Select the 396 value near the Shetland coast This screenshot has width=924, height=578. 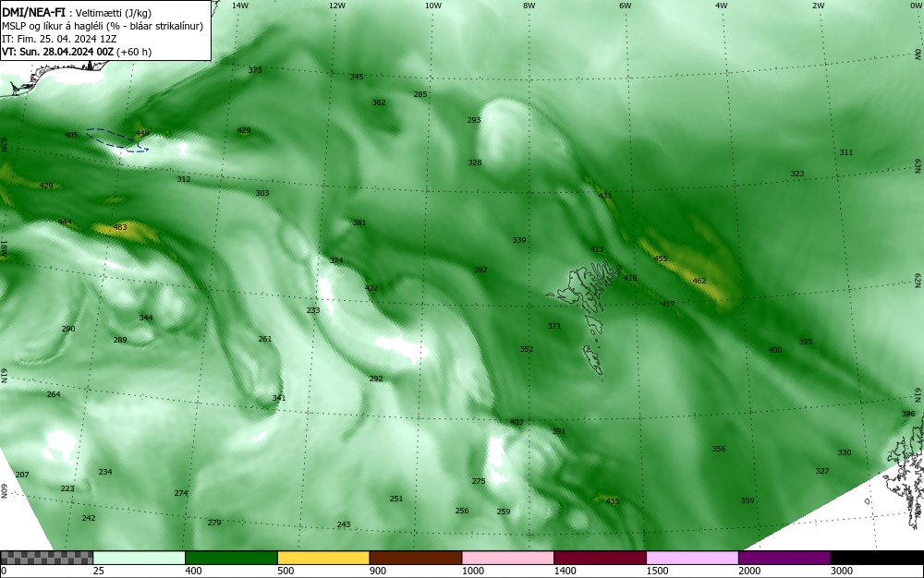[x=908, y=414]
